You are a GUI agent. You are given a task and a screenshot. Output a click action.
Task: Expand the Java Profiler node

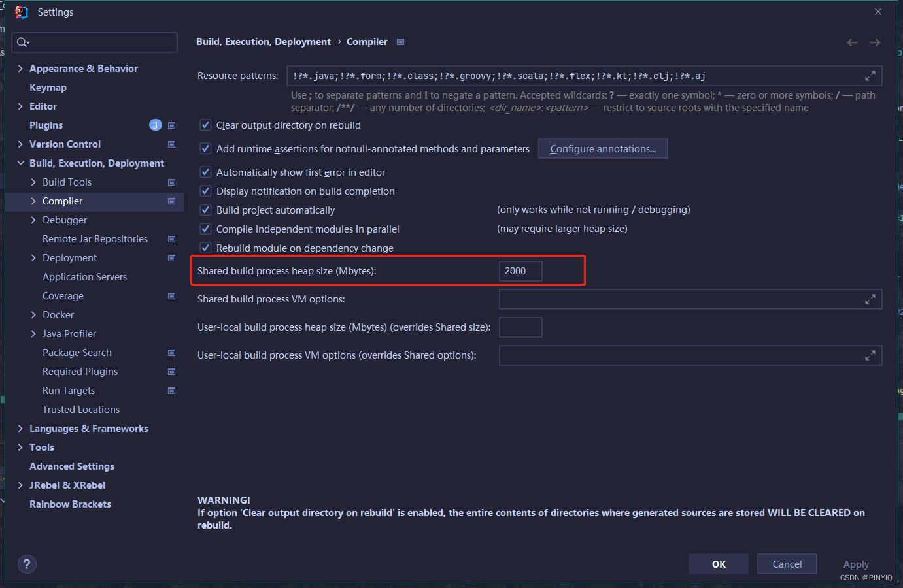(34, 333)
